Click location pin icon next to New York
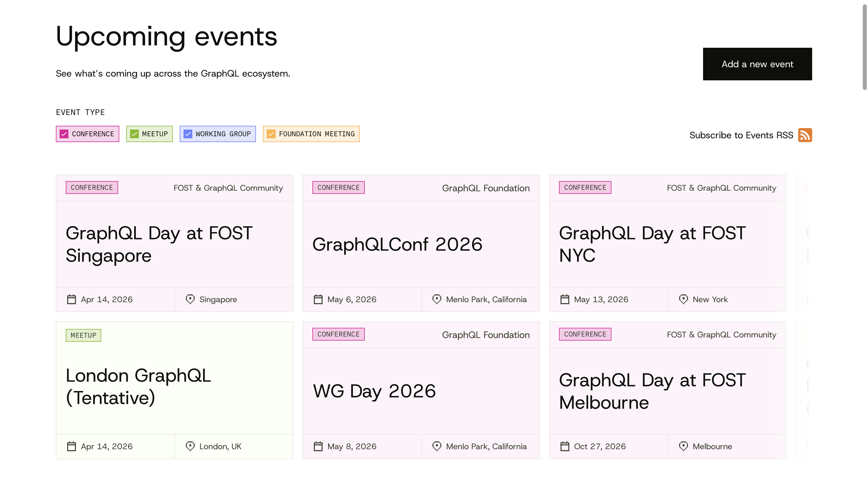This screenshot has height=492, width=868. tap(683, 299)
